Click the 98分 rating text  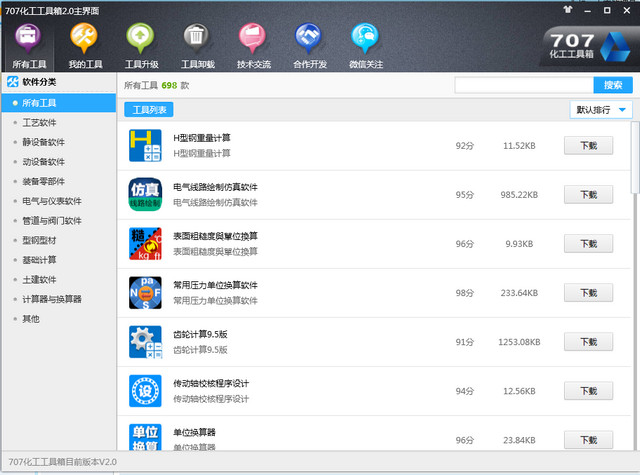click(x=464, y=293)
